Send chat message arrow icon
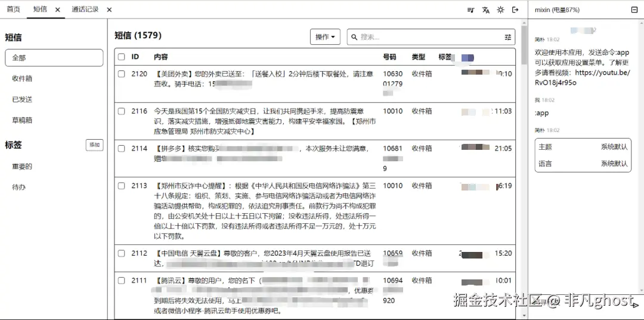Viewport: 644px width, 320px height. [636, 305]
